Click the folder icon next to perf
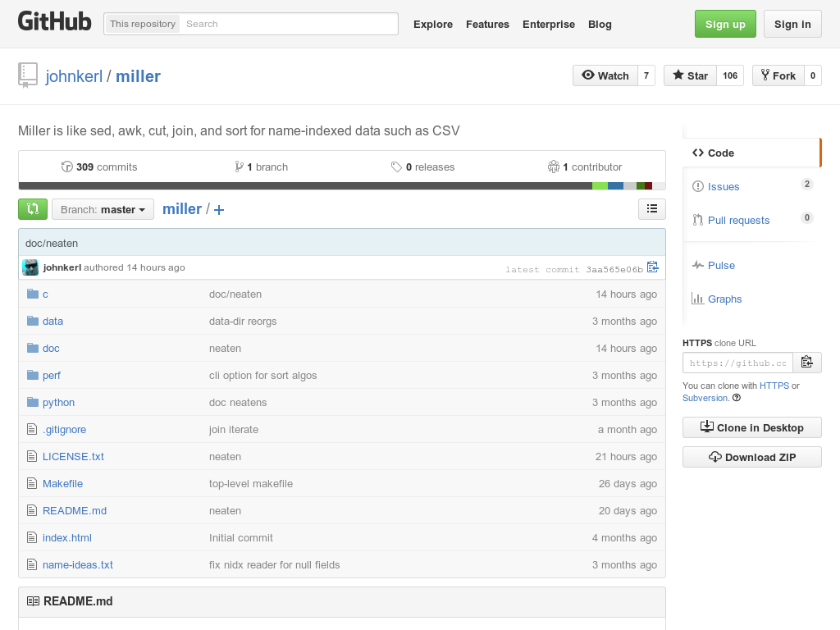 tap(33, 375)
